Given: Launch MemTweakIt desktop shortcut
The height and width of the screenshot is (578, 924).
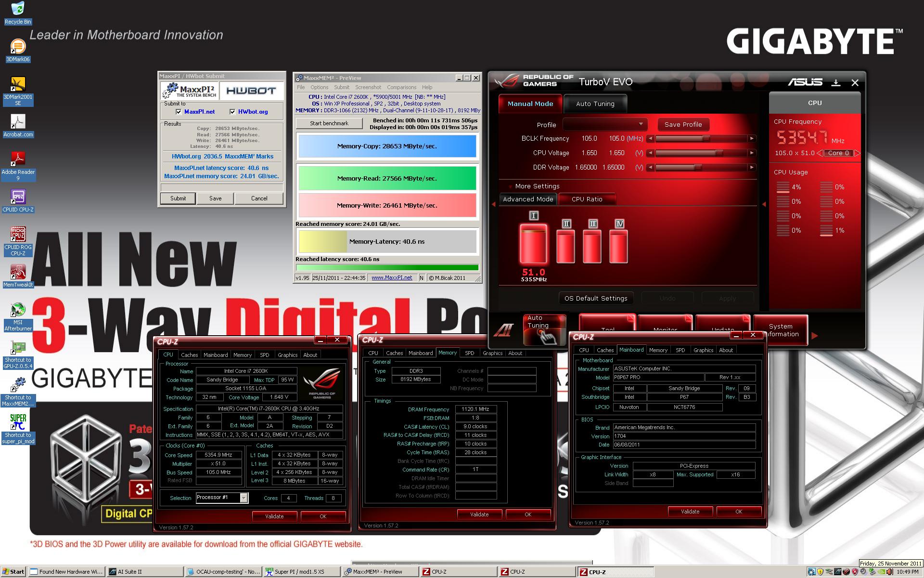Looking at the screenshot, I should point(18,276).
